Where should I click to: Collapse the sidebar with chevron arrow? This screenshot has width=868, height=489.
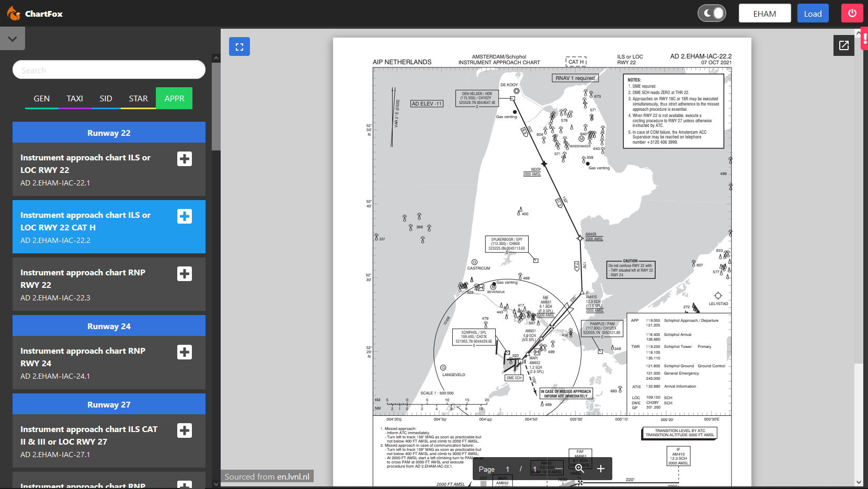(x=13, y=39)
